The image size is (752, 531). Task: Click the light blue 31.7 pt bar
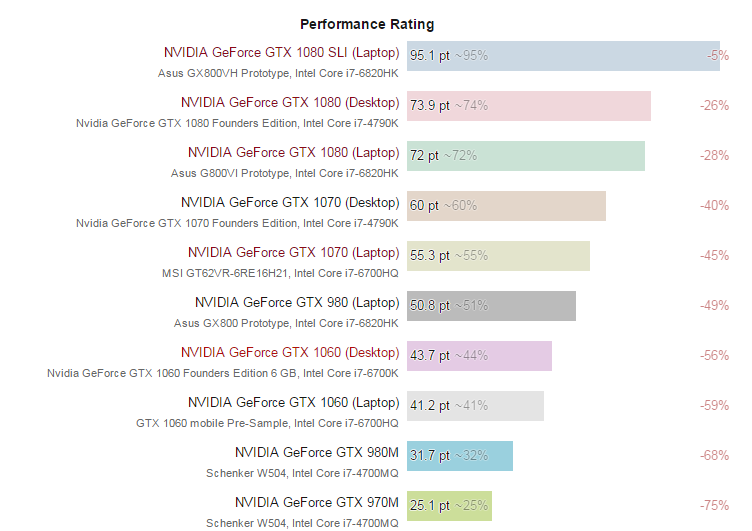pyautogui.click(x=459, y=456)
